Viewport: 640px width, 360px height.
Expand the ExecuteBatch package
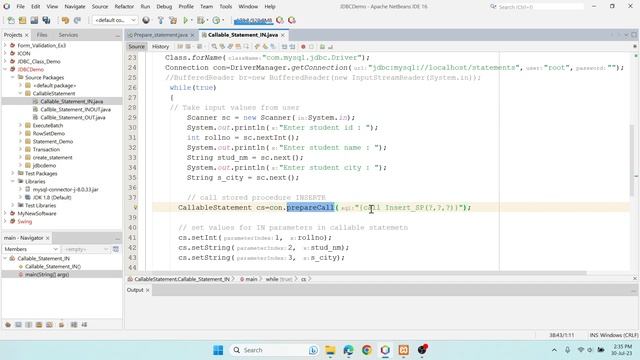tap(20, 125)
